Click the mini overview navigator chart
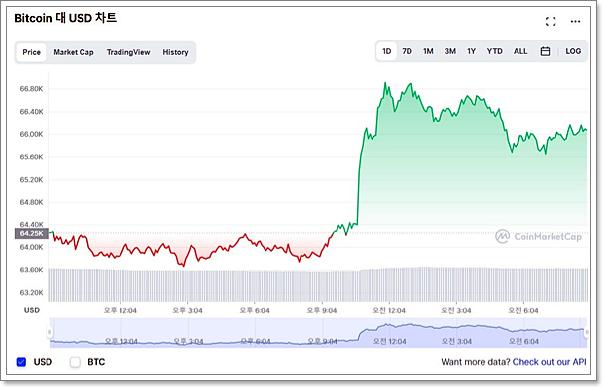603x387 pixels. [318, 333]
